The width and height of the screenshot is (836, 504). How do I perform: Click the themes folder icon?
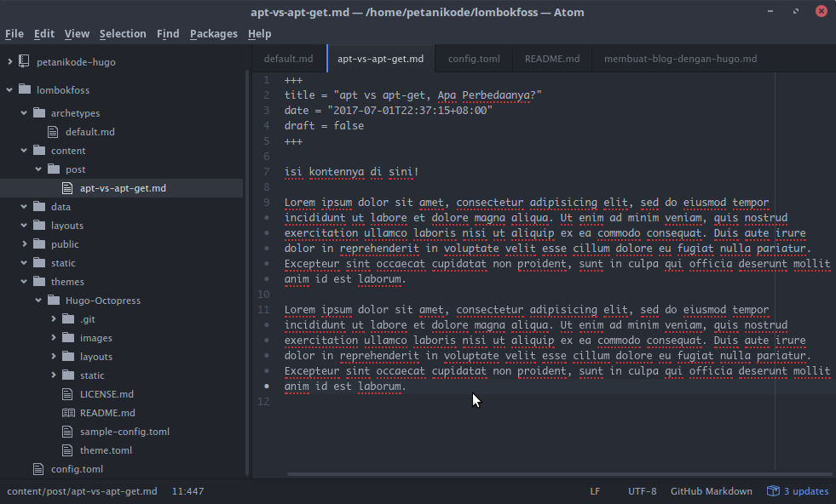click(x=38, y=282)
